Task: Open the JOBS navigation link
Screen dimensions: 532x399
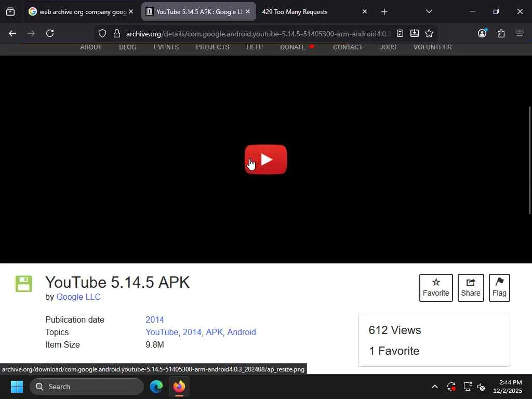Action: point(388,47)
